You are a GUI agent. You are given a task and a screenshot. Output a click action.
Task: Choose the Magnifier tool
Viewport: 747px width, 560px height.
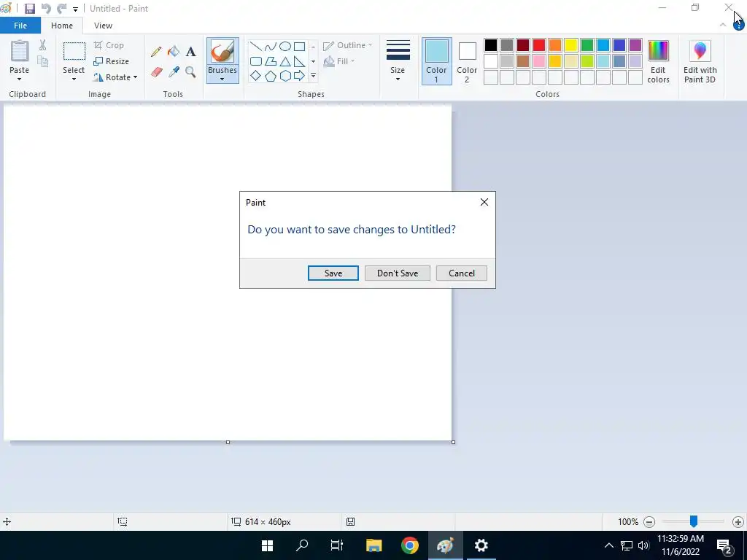pos(190,72)
